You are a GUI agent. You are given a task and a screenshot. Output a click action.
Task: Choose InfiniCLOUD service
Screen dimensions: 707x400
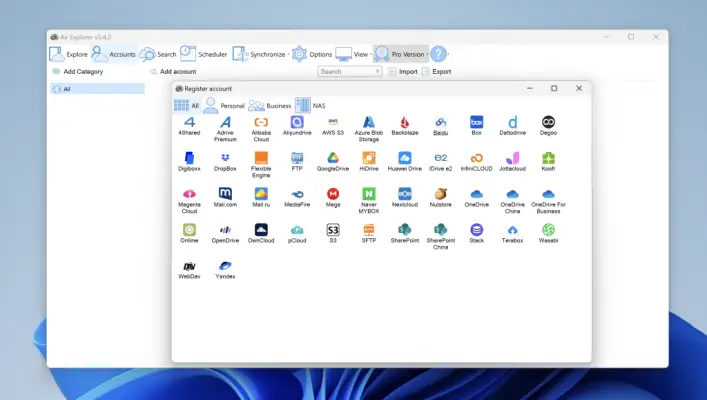pos(477,162)
